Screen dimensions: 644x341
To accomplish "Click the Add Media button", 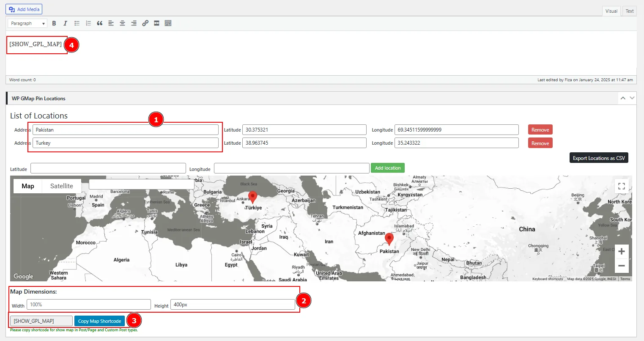I will tap(24, 9).
